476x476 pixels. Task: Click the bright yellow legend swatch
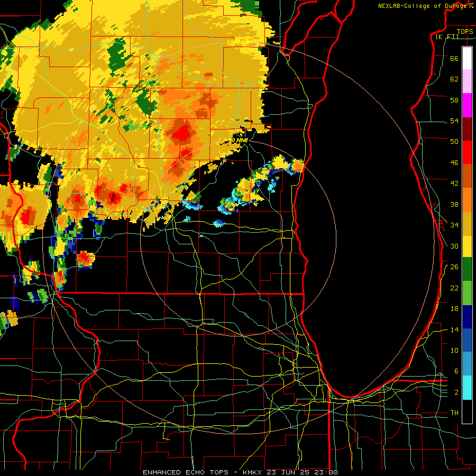point(467,246)
